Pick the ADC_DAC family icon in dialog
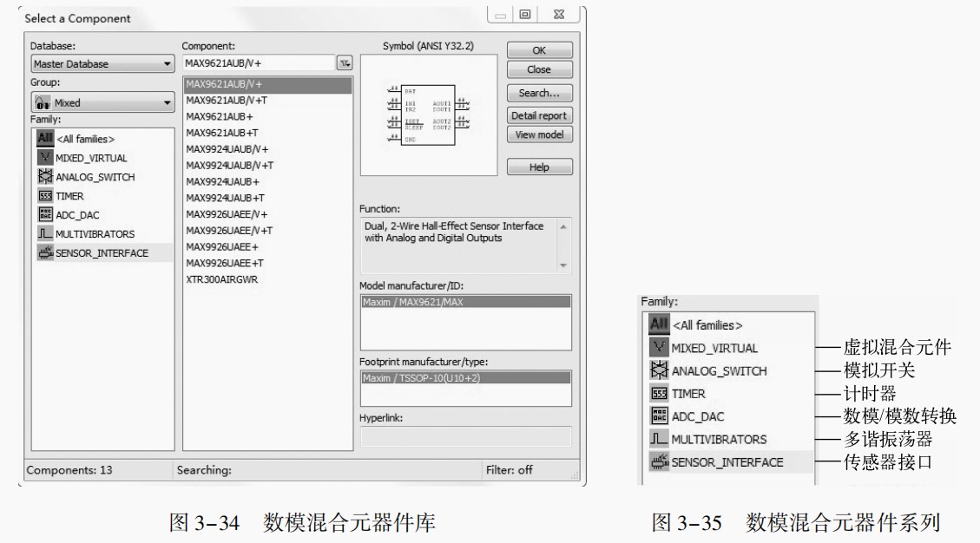 point(44,214)
